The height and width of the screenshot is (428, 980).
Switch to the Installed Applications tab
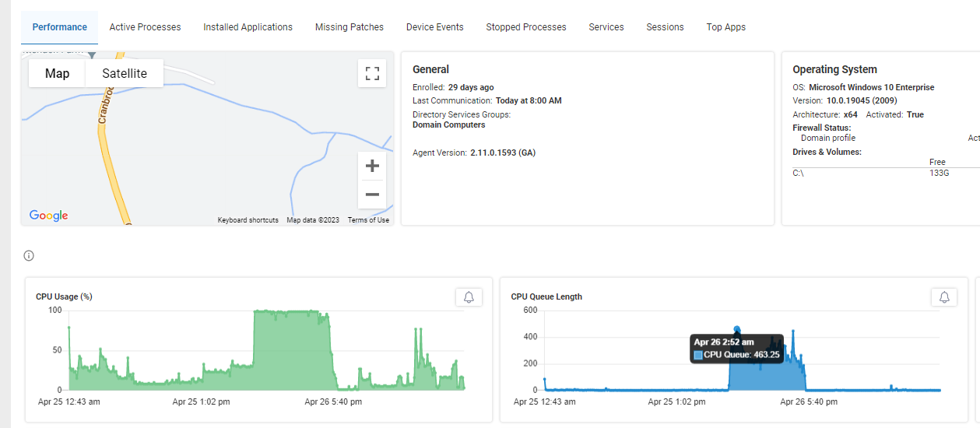(x=248, y=27)
